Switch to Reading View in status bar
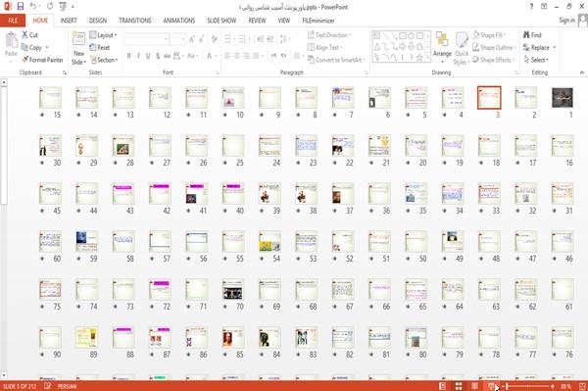Image resolution: width=588 pixels, height=391 pixels. (474, 386)
